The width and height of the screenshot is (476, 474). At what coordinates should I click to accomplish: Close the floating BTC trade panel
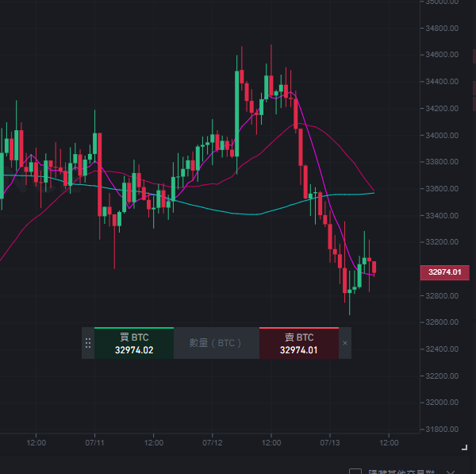click(x=345, y=343)
